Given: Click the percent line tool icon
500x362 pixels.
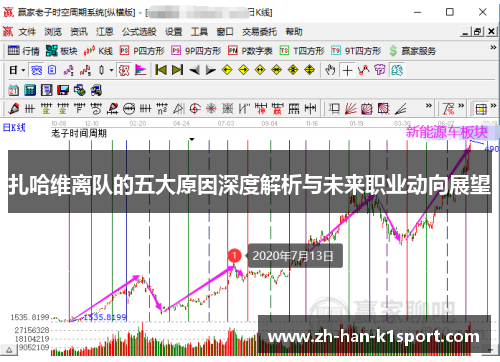Looking at the screenshot, I should pyautogui.click(x=448, y=109).
